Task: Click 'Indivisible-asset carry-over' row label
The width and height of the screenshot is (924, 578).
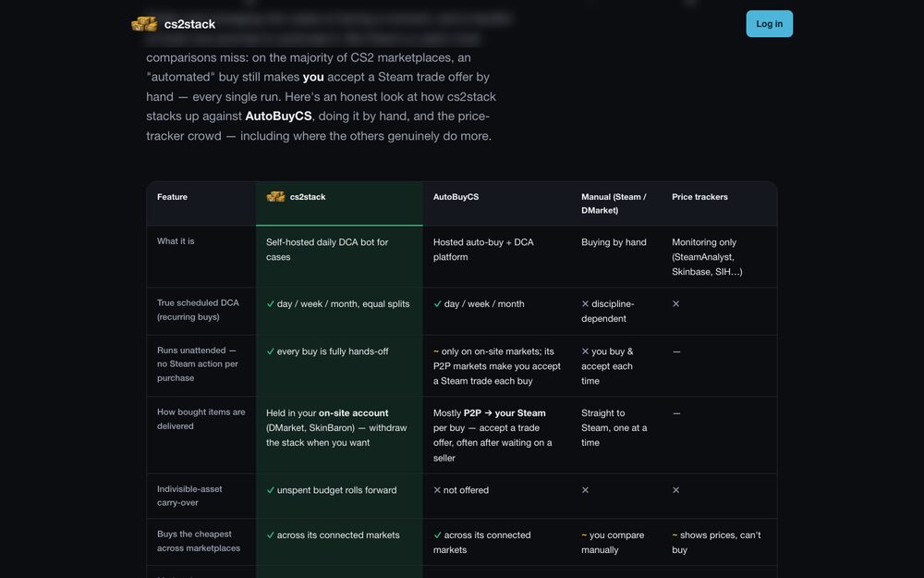Action: [189, 496]
